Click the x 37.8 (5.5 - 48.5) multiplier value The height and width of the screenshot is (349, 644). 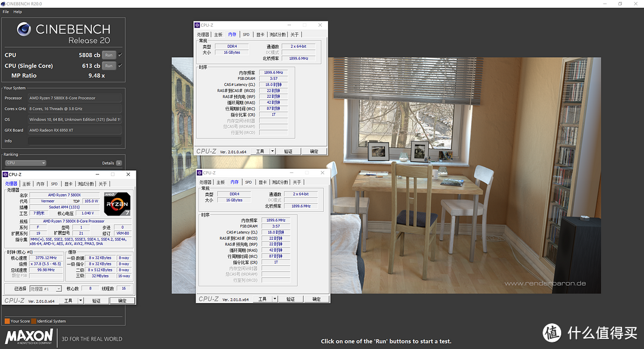click(x=46, y=264)
